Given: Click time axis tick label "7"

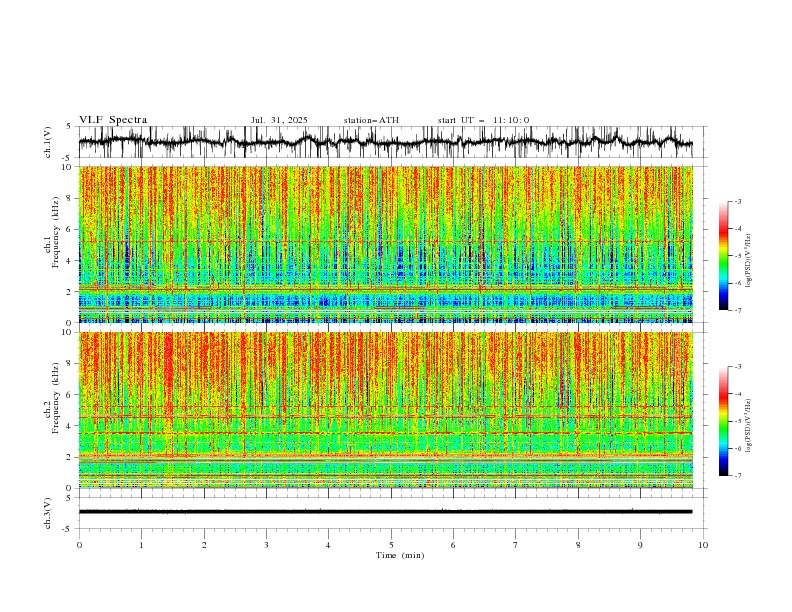Looking at the screenshot, I should pos(516,545).
